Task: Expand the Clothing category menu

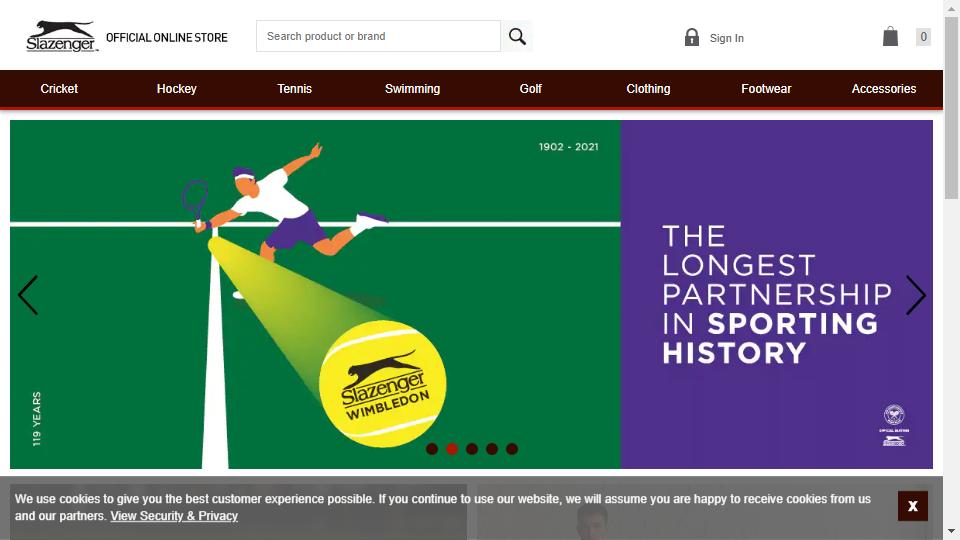Action: (648, 89)
